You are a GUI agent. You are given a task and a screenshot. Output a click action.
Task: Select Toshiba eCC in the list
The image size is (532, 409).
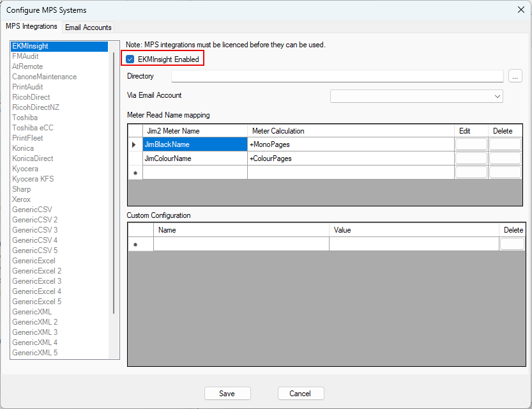click(x=59, y=128)
